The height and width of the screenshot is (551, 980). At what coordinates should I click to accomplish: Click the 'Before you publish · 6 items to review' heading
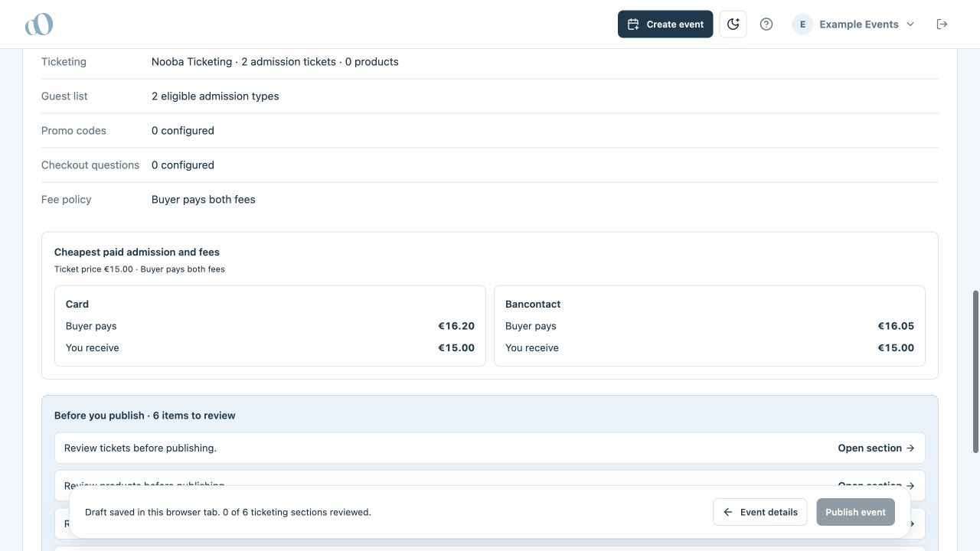[145, 416]
